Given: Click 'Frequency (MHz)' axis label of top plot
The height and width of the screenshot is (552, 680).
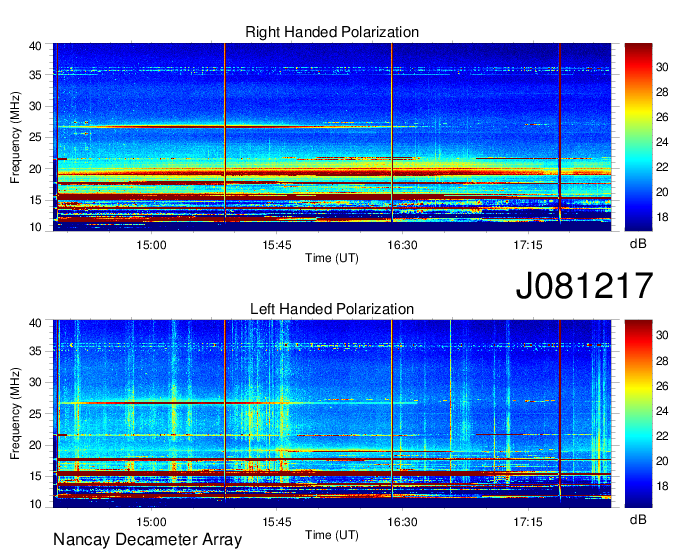Looking at the screenshot, I should [15, 137].
